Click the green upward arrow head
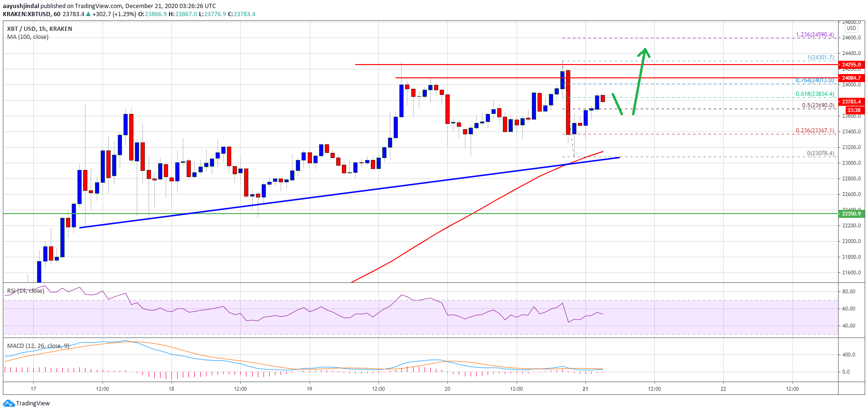 (644, 51)
